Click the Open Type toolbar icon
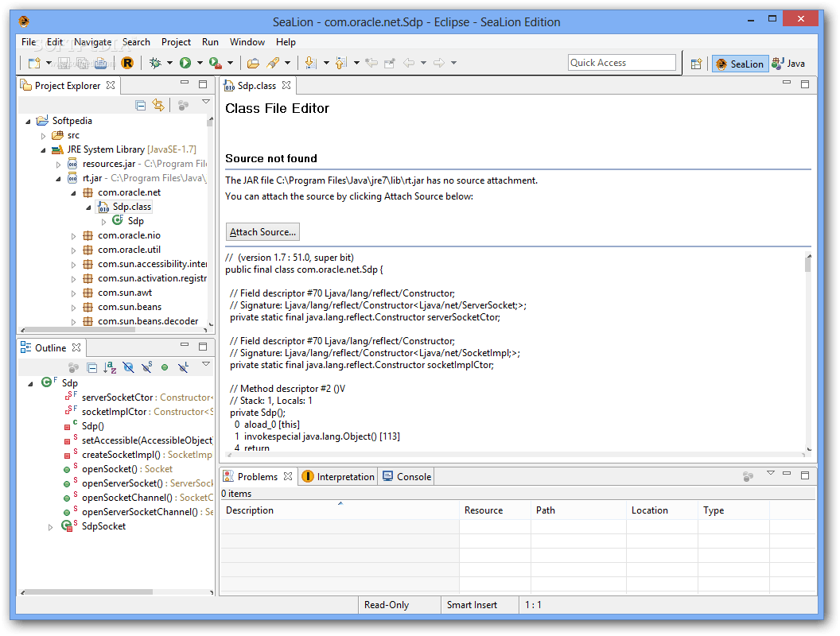The image size is (840, 636). pyautogui.click(x=253, y=63)
